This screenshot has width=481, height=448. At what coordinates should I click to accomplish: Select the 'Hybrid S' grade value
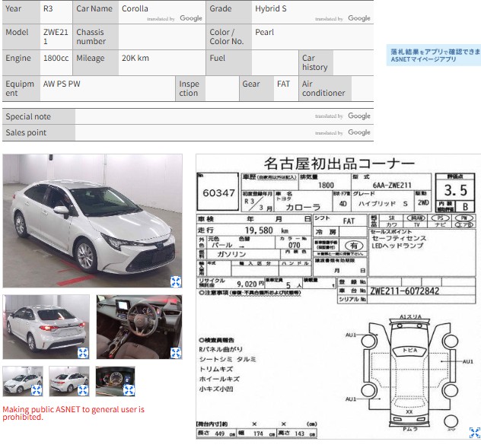point(271,8)
